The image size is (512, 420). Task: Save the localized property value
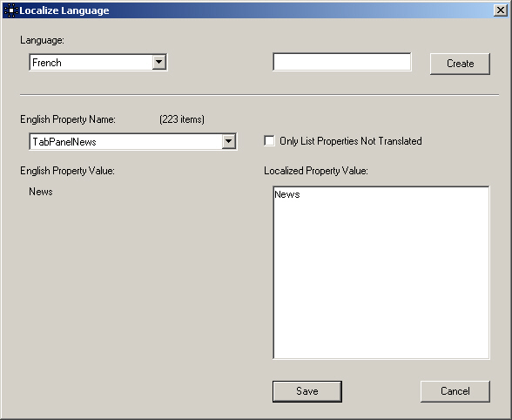[307, 391]
